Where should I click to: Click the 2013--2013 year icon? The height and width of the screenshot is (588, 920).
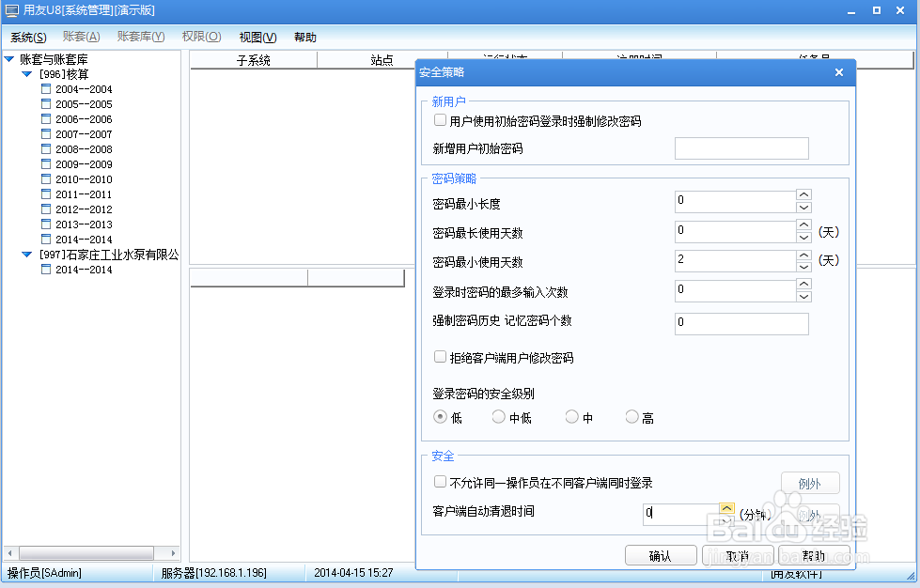point(46,224)
